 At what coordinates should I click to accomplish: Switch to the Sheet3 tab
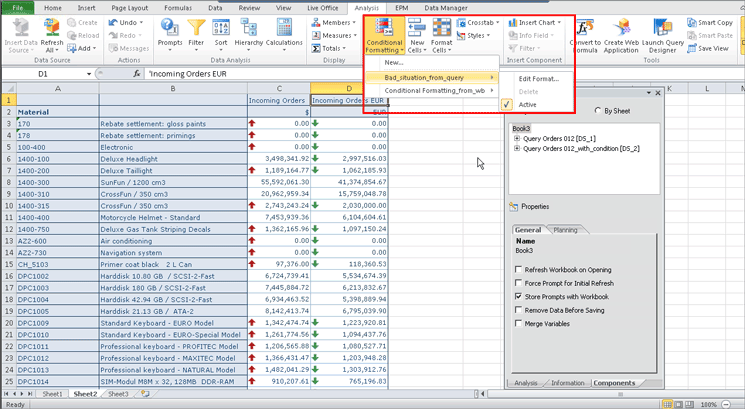pos(118,394)
